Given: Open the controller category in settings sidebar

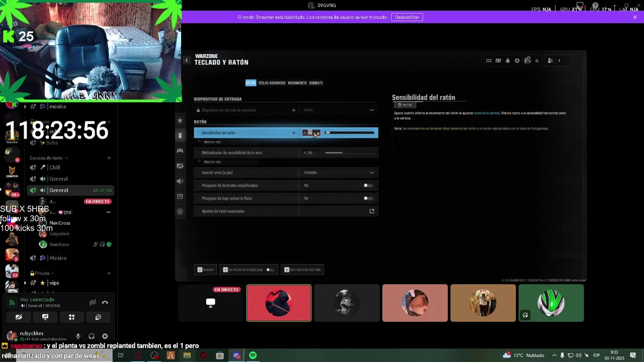Looking at the screenshot, I should point(180,151).
